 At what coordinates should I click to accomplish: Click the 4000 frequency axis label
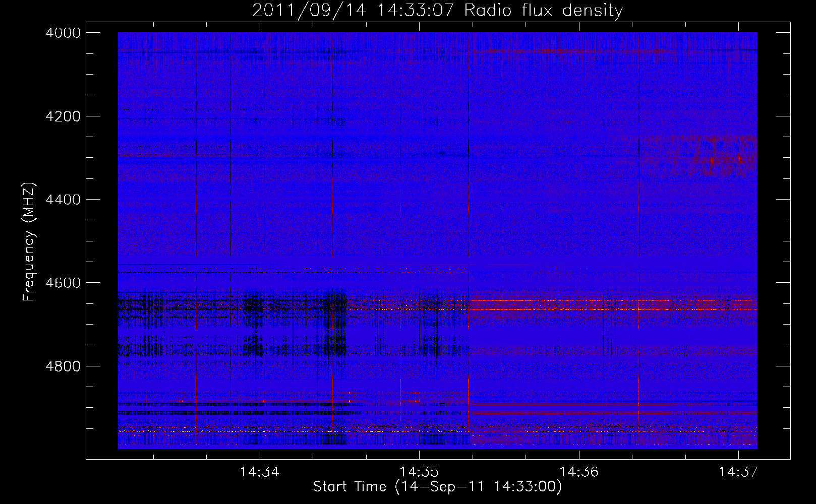pos(63,33)
